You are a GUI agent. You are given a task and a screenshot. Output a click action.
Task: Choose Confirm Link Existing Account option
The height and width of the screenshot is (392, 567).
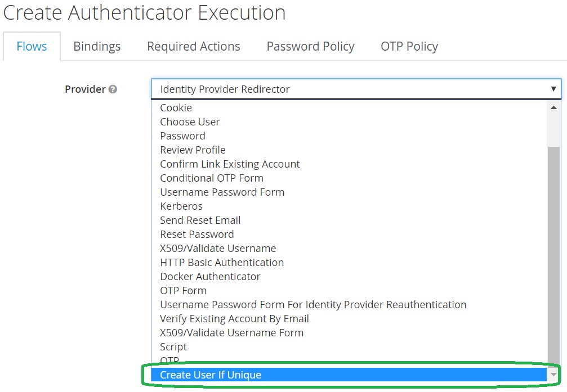point(230,164)
